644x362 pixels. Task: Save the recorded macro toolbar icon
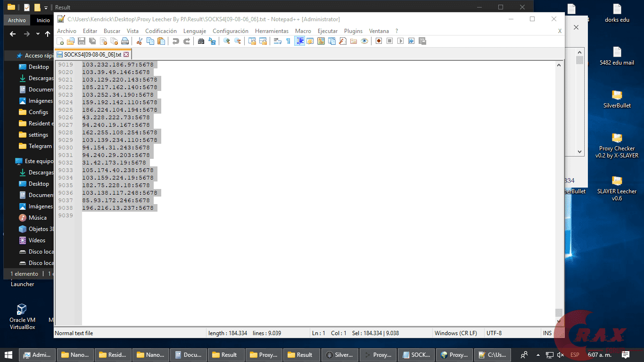(x=422, y=41)
